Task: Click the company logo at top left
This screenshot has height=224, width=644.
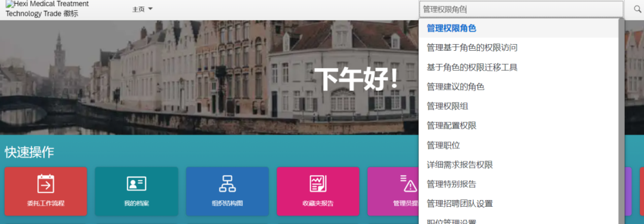Action: tap(47, 9)
